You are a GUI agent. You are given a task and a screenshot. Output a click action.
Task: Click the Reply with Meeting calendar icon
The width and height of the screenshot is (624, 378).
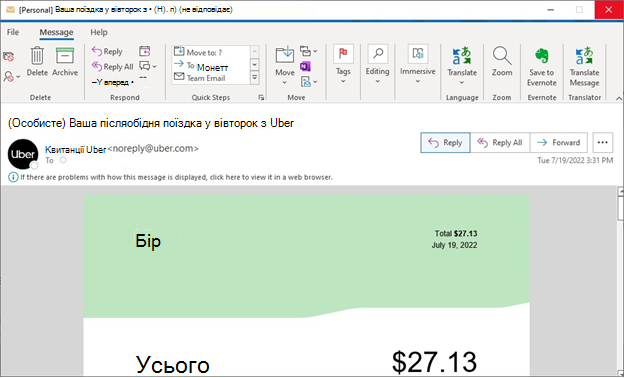(145, 51)
